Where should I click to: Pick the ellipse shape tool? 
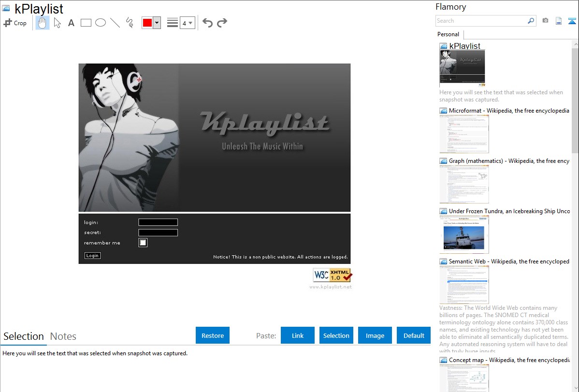click(x=101, y=23)
